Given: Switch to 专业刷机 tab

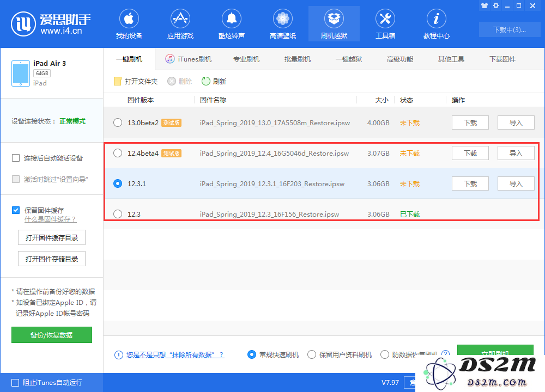Looking at the screenshot, I should tap(246, 59).
